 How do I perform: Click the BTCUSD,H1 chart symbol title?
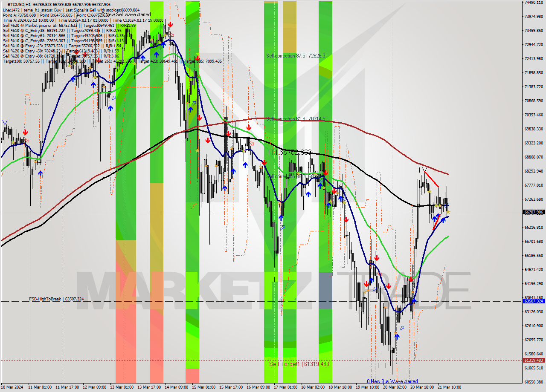pos(19,4)
